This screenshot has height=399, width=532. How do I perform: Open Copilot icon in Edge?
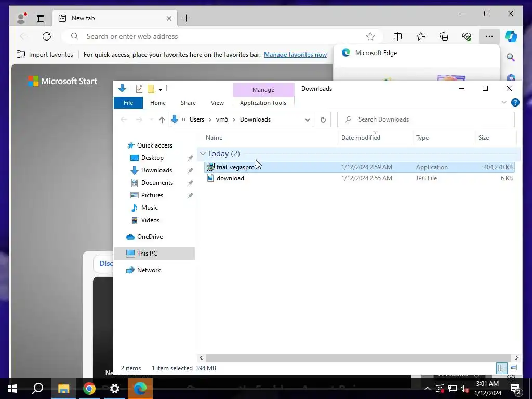point(511,36)
